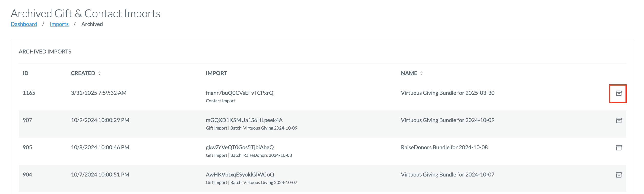Image resolution: width=644 pixels, height=194 pixels.
Task: Select the Archived breadcrumb item
Action: (92, 24)
